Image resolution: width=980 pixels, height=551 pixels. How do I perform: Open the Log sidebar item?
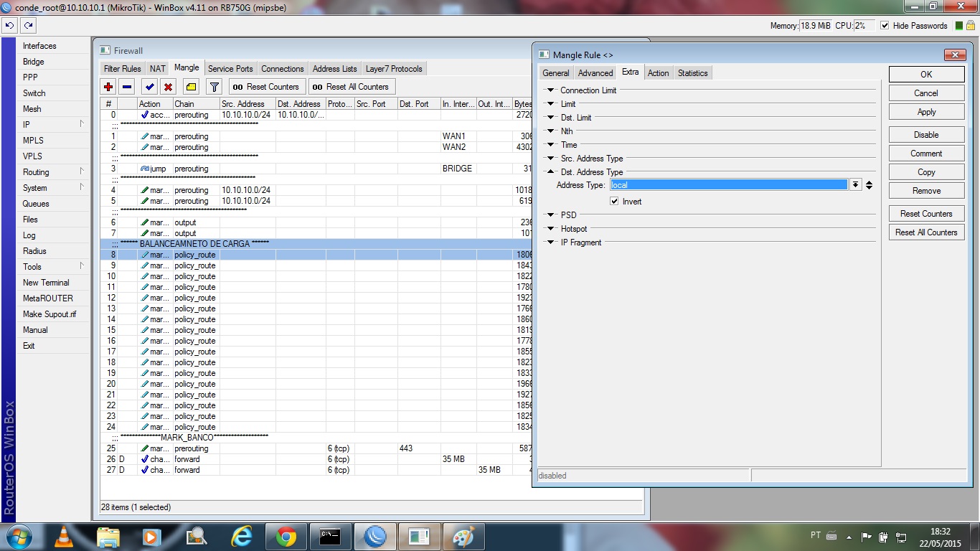[x=52, y=235]
